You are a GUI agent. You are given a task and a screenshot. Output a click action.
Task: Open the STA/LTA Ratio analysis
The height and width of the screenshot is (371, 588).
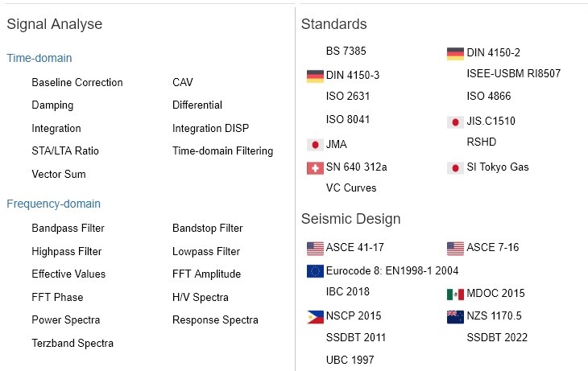click(65, 150)
